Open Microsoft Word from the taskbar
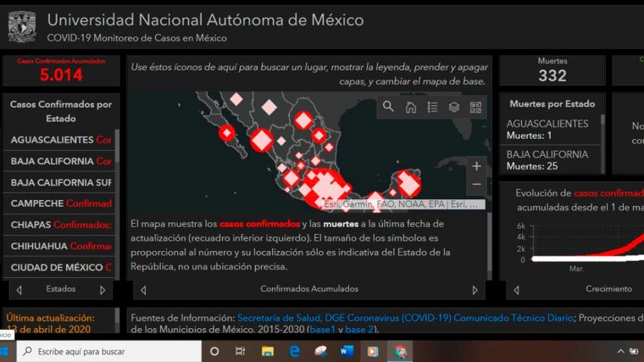The image size is (644, 362). tap(347, 351)
